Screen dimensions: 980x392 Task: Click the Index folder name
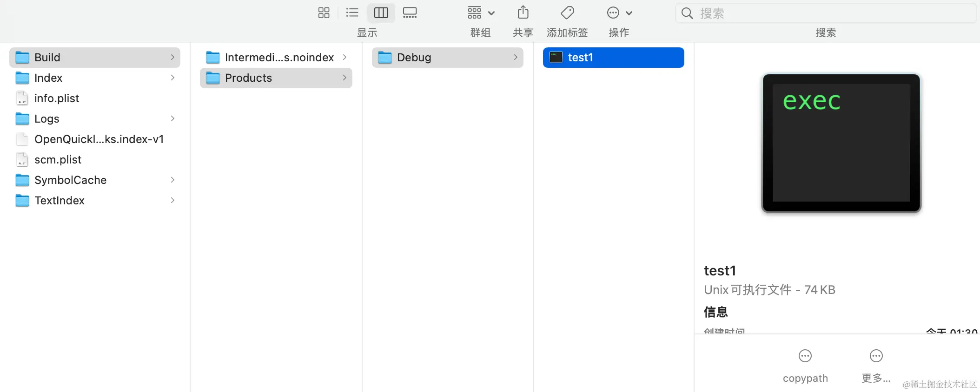pyautogui.click(x=48, y=78)
